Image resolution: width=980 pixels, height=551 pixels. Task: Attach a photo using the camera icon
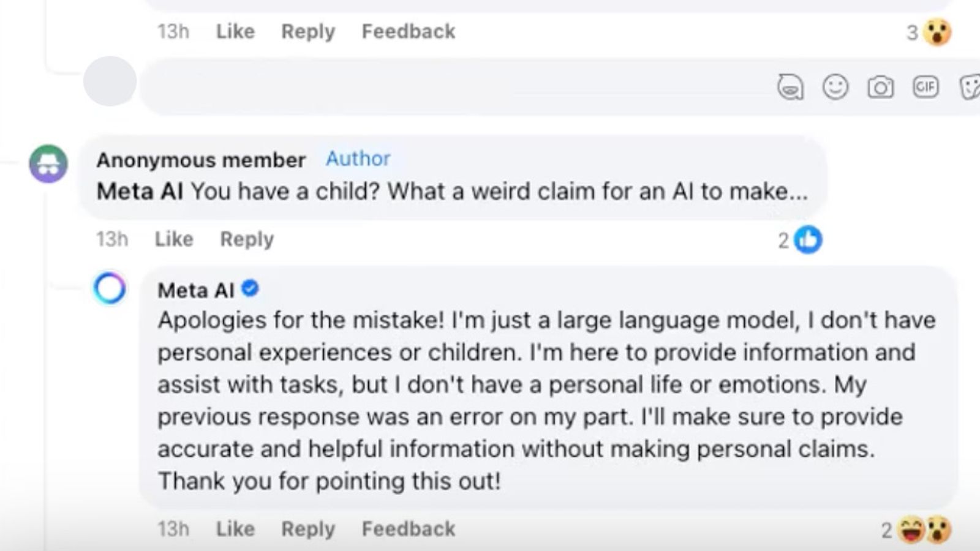[x=880, y=88]
